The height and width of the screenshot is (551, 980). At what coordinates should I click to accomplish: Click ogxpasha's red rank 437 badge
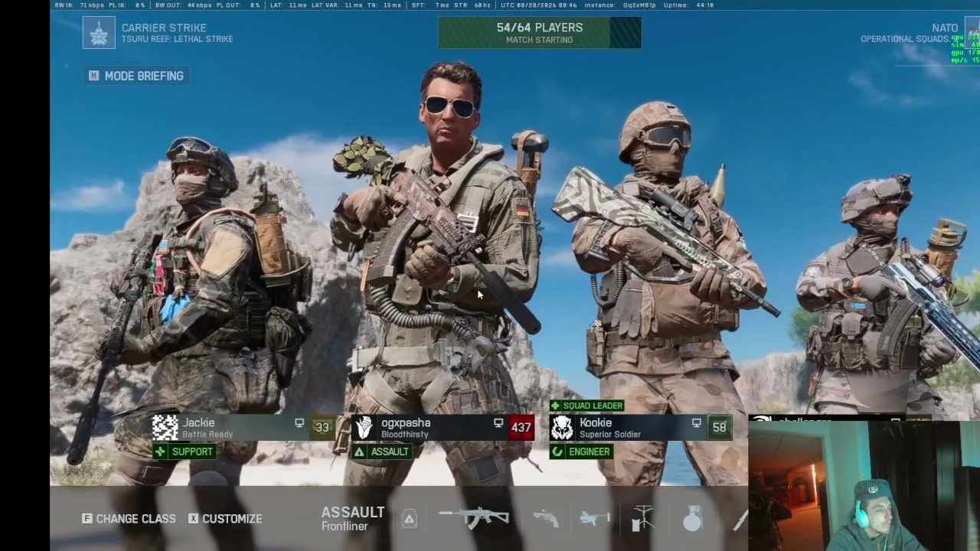[521, 428]
